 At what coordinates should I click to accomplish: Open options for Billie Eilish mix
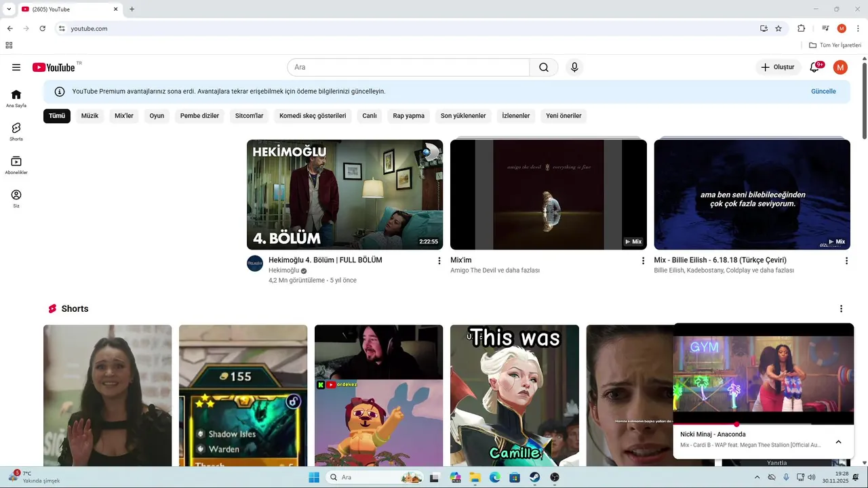(x=846, y=261)
